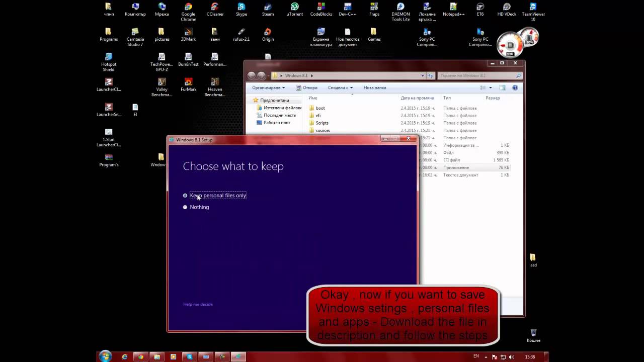Click 'Нова папка' in the Explorer toolbar
The height and width of the screenshot is (362, 644).
(x=374, y=87)
